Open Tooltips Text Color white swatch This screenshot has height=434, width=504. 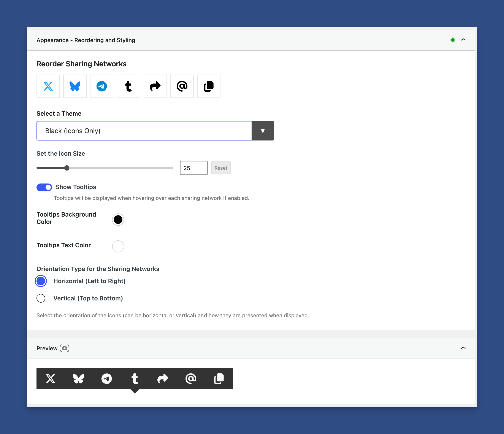coord(118,246)
